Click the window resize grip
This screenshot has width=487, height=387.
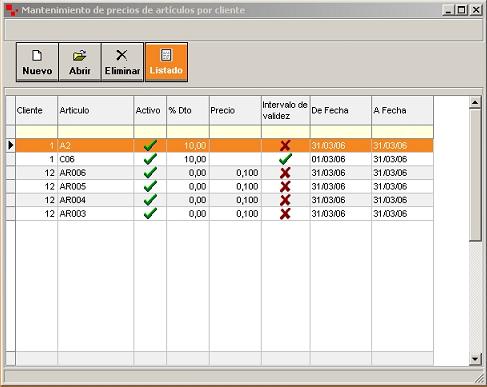coord(479,378)
